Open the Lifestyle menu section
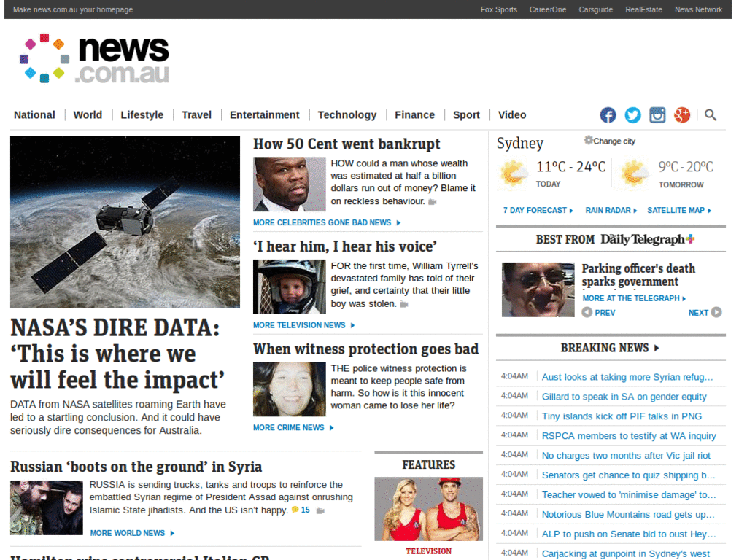Image resolution: width=747 pixels, height=560 pixels. point(142,114)
